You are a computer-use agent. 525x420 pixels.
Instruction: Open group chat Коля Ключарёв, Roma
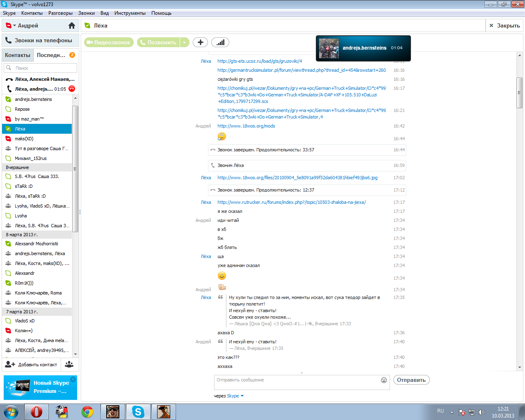tap(37, 293)
